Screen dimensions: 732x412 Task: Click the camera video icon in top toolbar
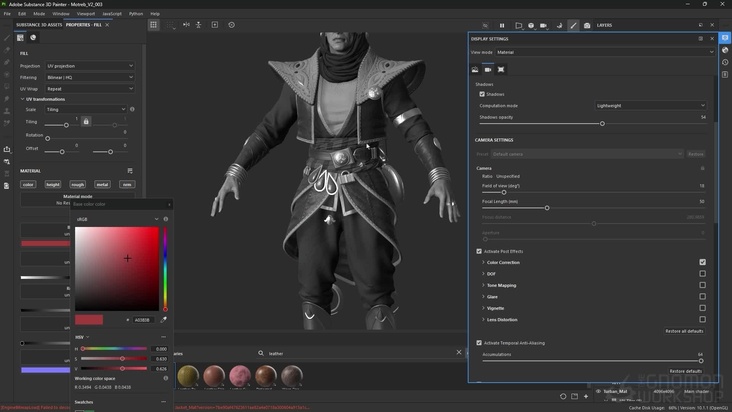point(543,25)
